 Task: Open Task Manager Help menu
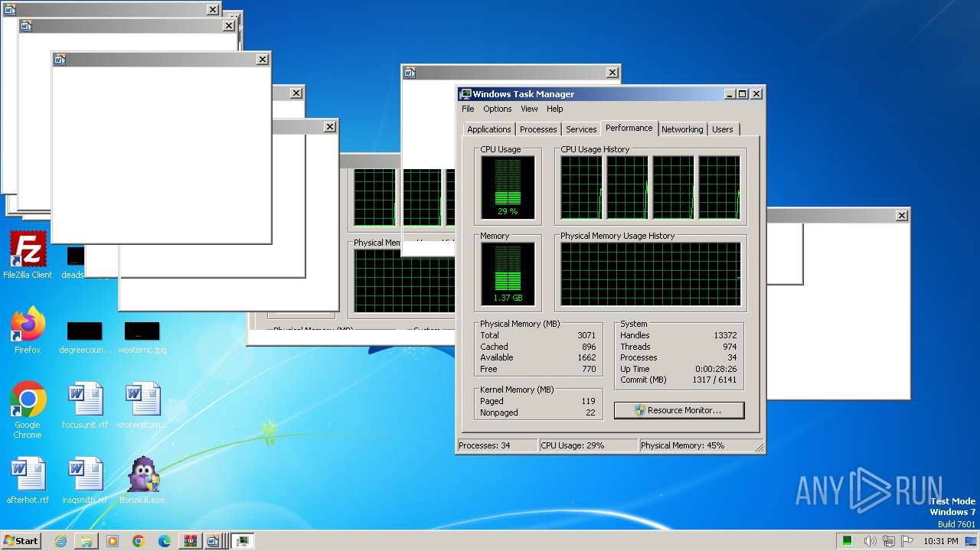[x=555, y=109]
